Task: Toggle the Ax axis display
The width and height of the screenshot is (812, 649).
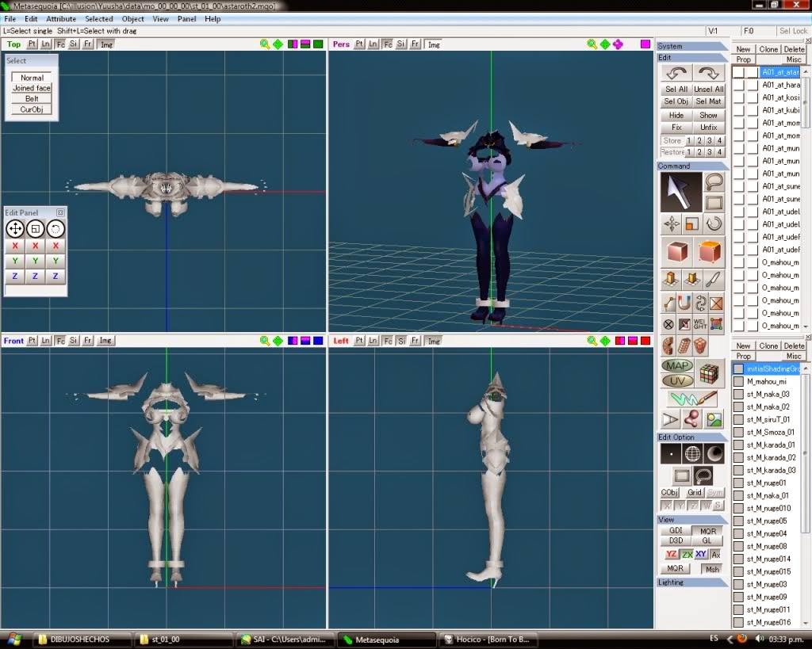Action: 716,554
